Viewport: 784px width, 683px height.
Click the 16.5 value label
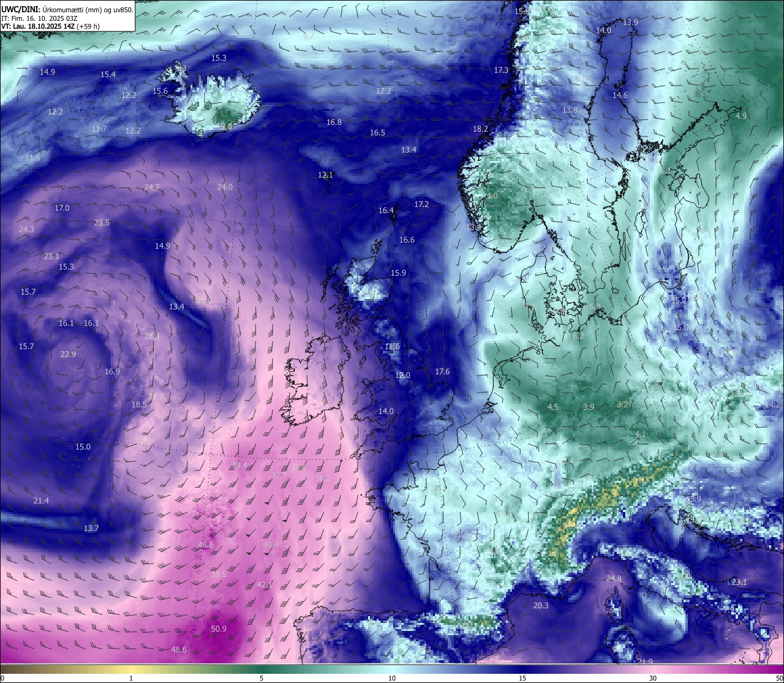pyautogui.click(x=377, y=132)
